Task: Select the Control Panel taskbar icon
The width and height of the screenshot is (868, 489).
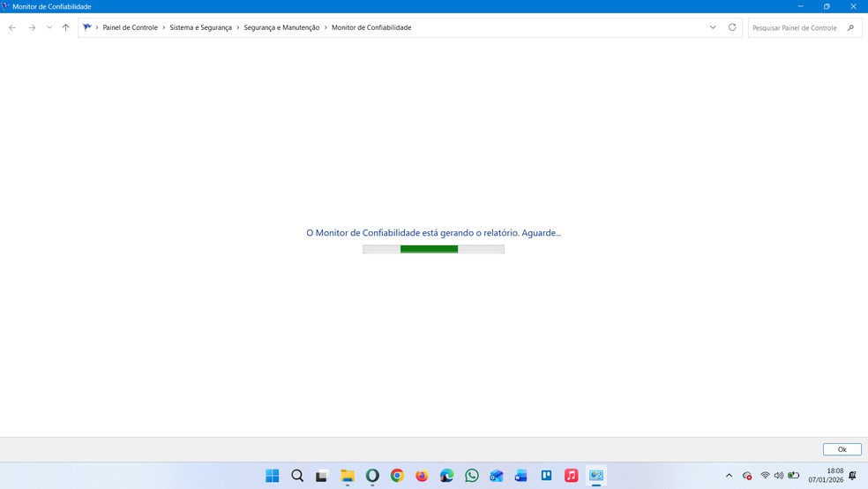Action: click(x=596, y=476)
